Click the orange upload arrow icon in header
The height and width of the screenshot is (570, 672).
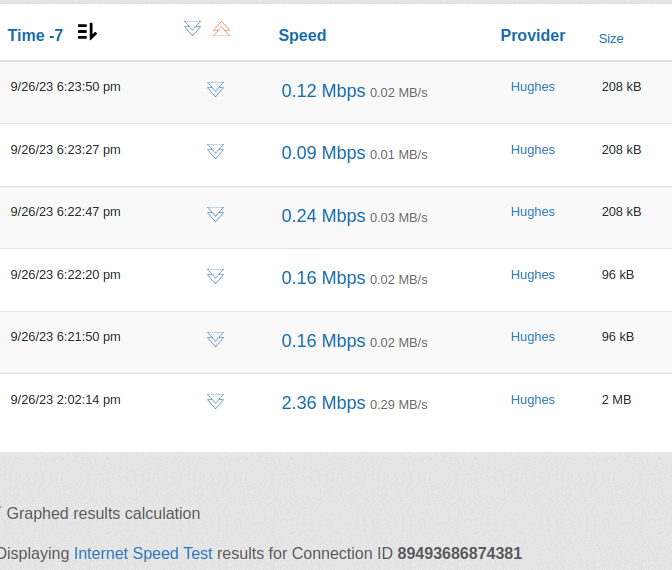pyautogui.click(x=221, y=29)
